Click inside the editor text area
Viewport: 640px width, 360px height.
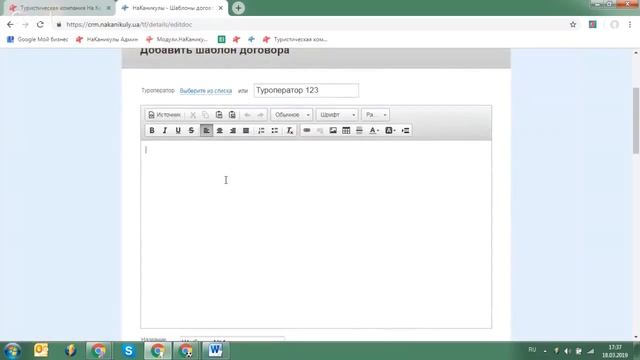point(316,234)
